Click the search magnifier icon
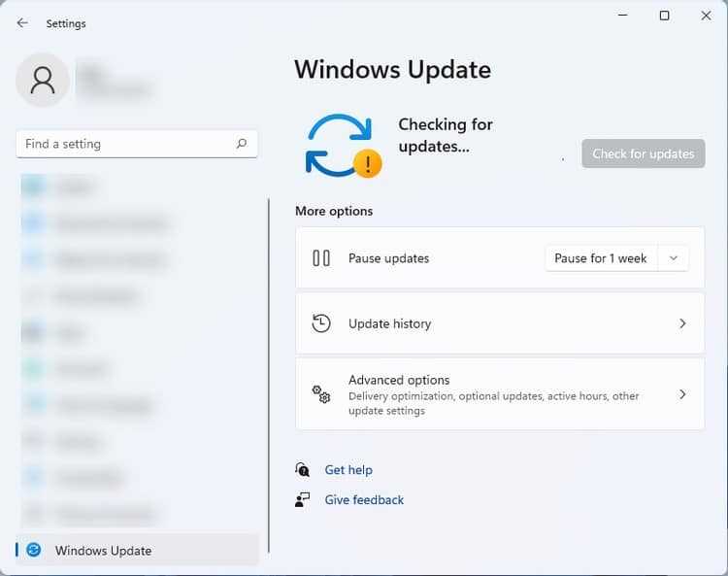This screenshot has height=576, width=728. pos(242,144)
